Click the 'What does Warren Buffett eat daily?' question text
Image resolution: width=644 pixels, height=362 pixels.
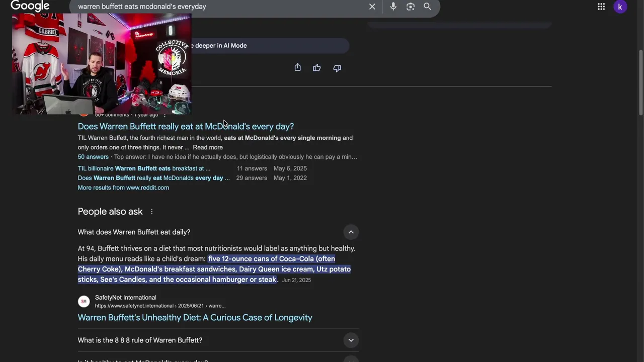tap(134, 232)
